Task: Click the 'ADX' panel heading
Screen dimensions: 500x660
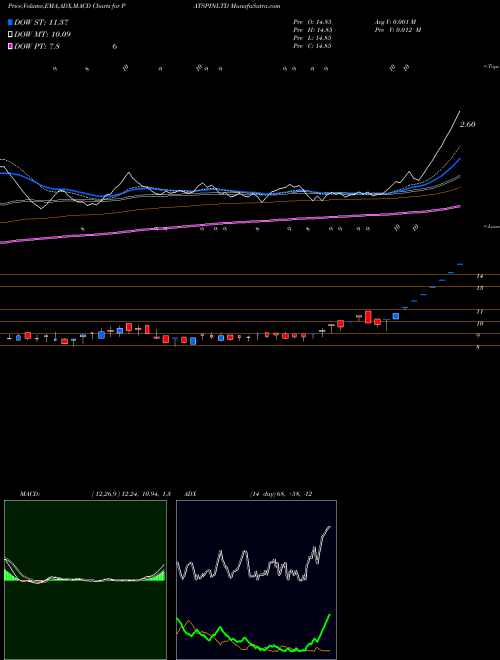Action: pyautogui.click(x=190, y=494)
